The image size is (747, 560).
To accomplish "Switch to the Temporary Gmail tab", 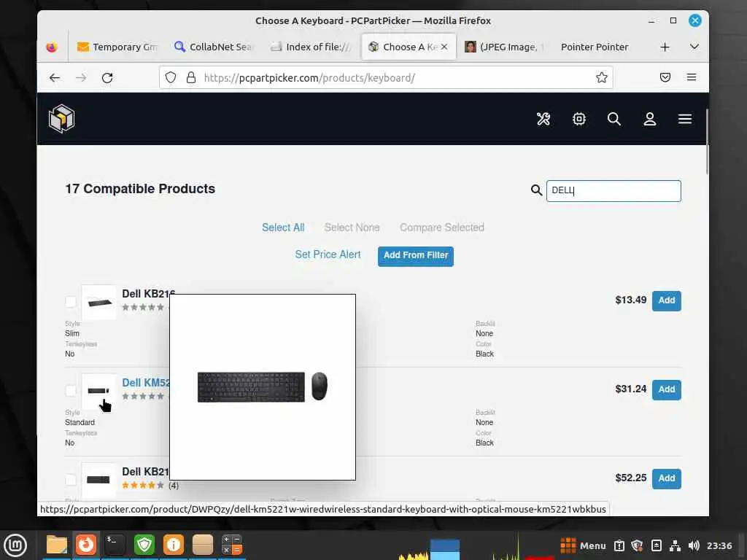I will coord(116,47).
